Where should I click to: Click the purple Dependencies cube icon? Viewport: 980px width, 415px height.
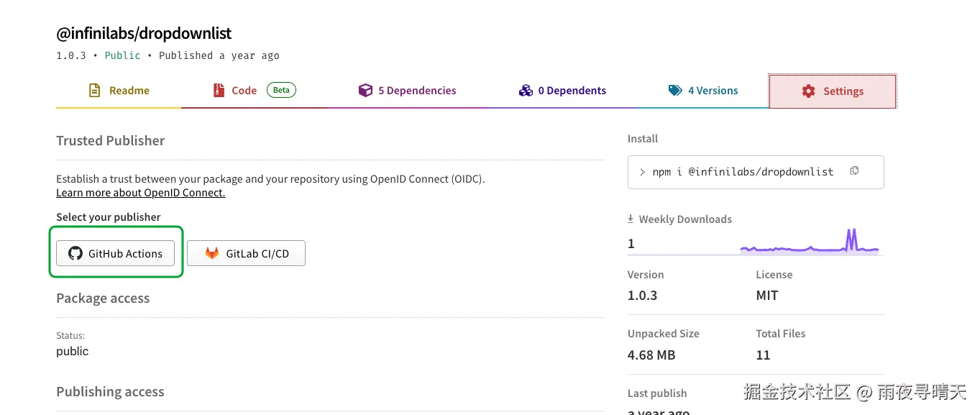[365, 91]
